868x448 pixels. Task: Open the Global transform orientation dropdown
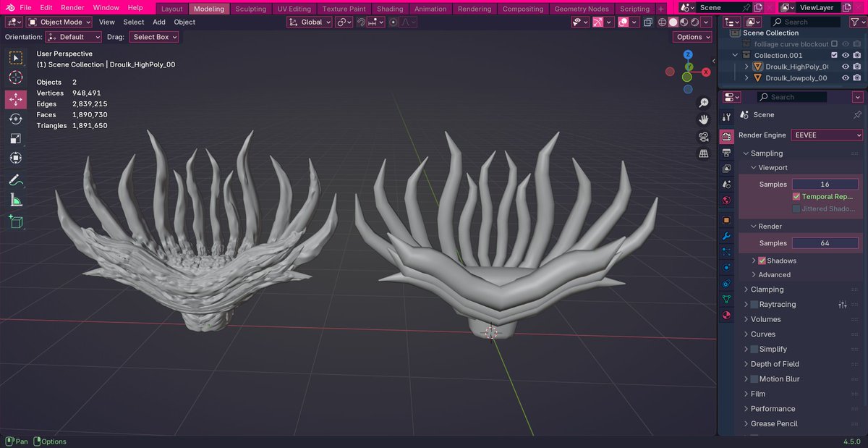pos(310,22)
